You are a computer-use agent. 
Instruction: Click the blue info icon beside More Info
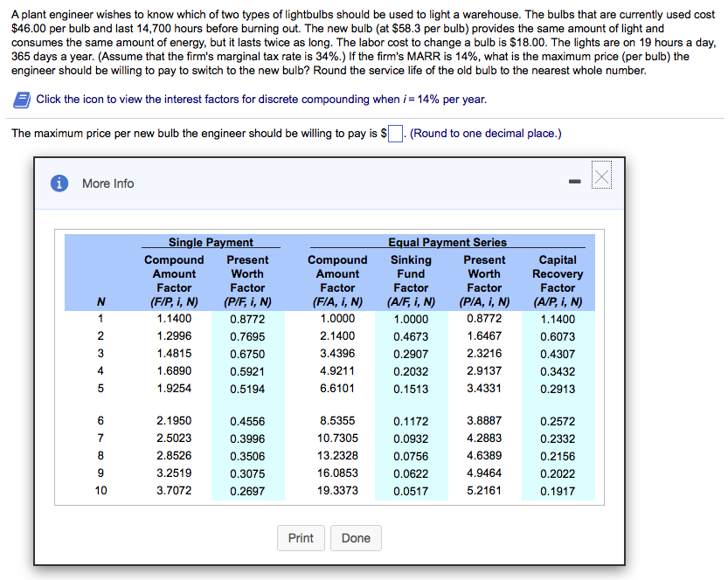[x=59, y=183]
